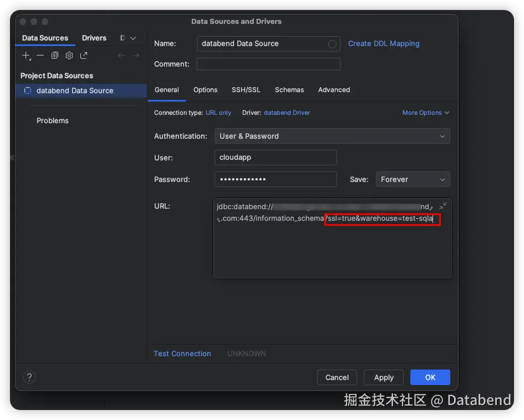This screenshot has height=420, width=524.
Task: Open help question mark button
Action: click(x=29, y=377)
